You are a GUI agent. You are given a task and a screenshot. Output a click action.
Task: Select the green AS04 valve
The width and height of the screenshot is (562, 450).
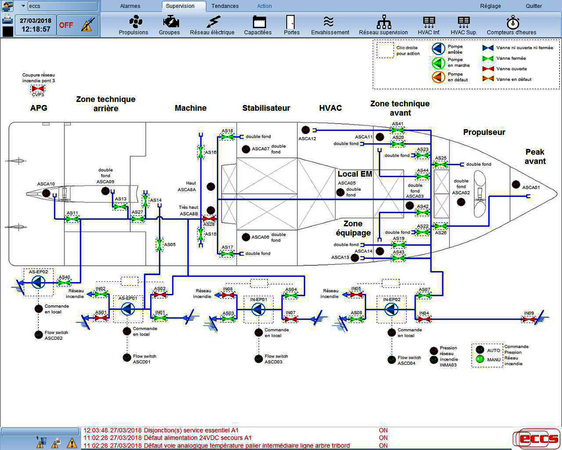291,296
